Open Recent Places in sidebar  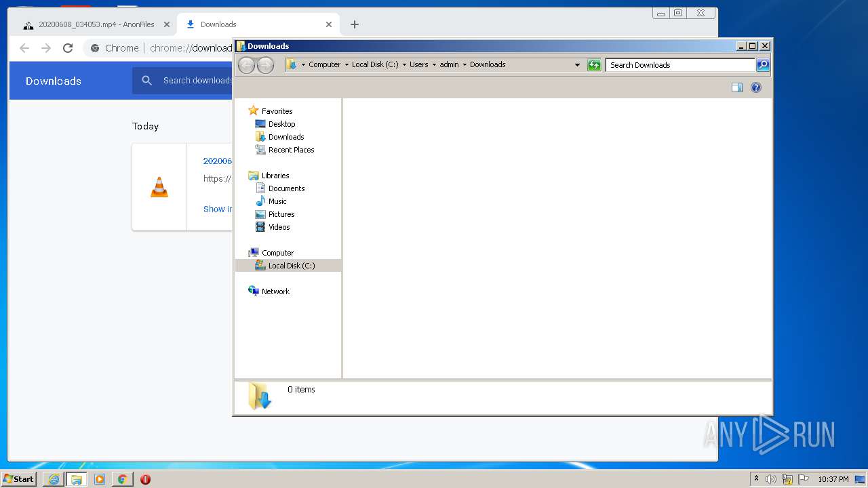click(x=291, y=150)
